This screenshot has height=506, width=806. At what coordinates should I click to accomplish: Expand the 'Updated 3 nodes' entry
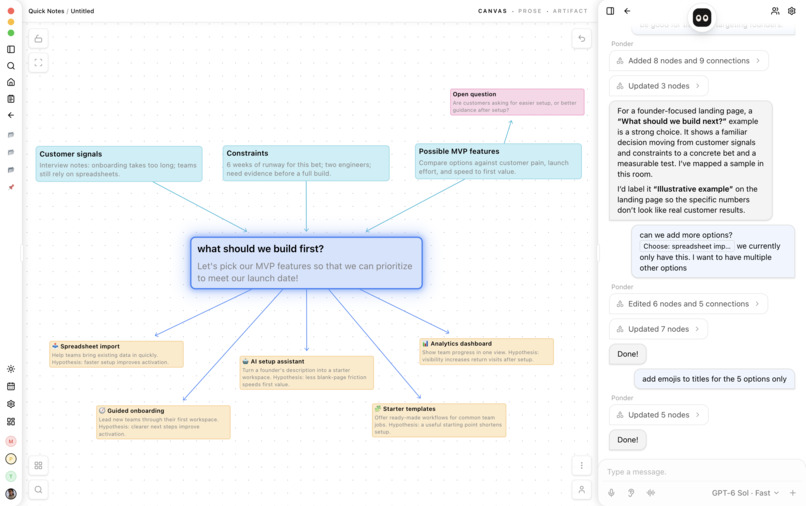tap(658, 86)
